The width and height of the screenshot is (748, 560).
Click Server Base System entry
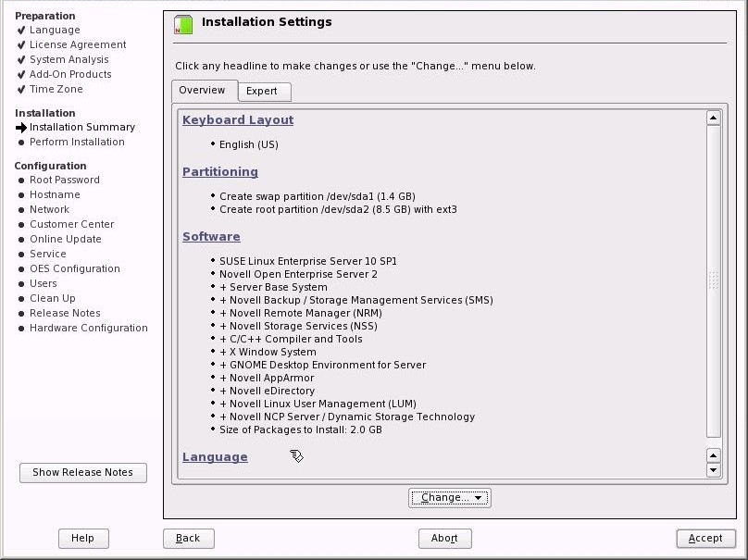[x=273, y=287]
